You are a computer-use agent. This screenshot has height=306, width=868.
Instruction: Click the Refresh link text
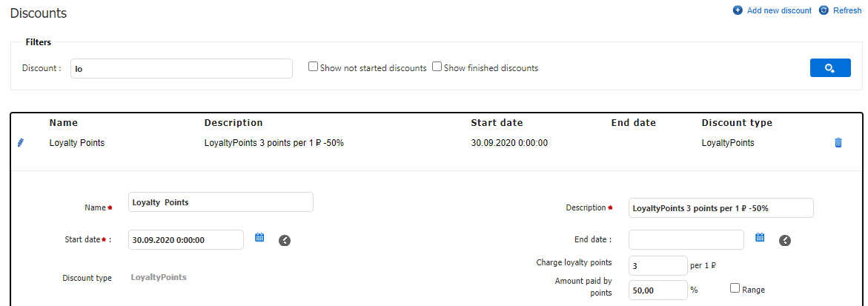[847, 10]
